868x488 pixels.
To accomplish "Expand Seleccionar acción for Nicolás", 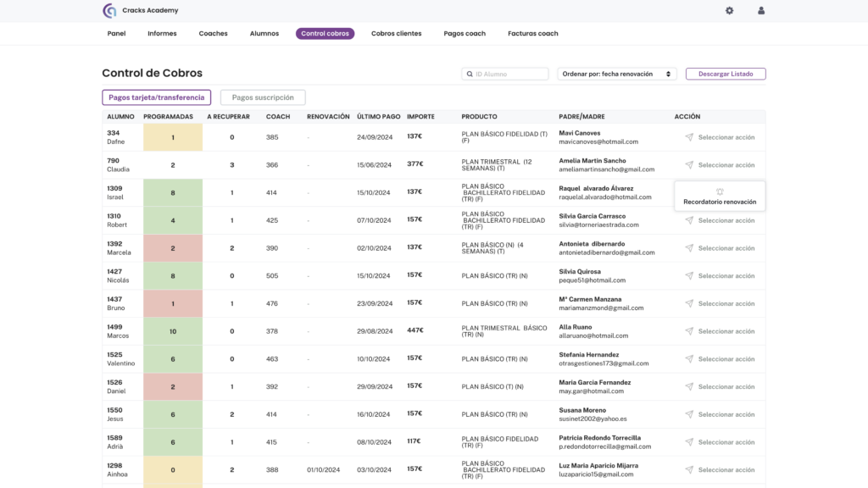I will pyautogui.click(x=726, y=276).
